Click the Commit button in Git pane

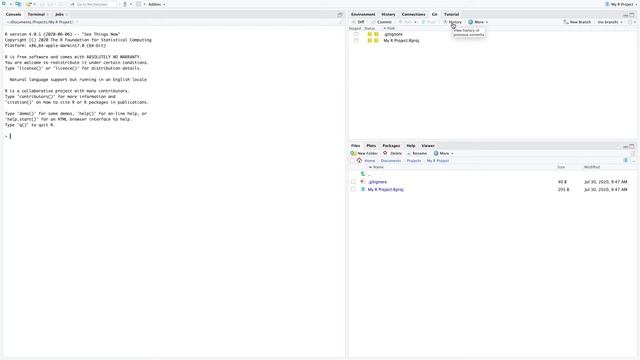coord(381,22)
